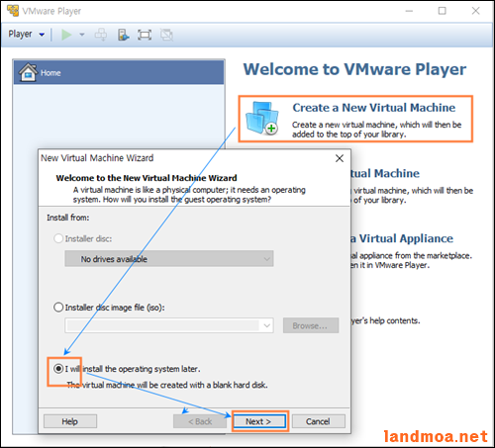Click the Help button in wizard
The height and width of the screenshot is (448, 495).
click(x=70, y=421)
